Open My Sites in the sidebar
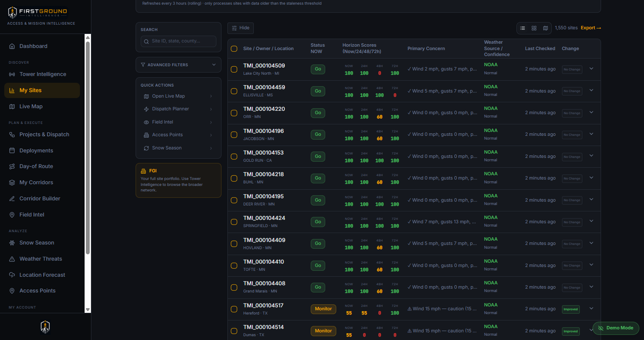This screenshot has height=340, width=644. coord(42,90)
